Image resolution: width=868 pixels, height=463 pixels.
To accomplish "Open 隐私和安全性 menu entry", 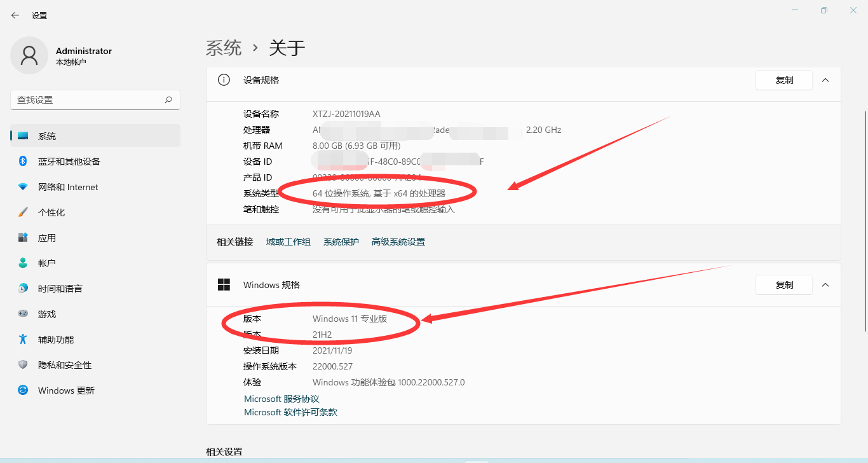I will [95, 364].
